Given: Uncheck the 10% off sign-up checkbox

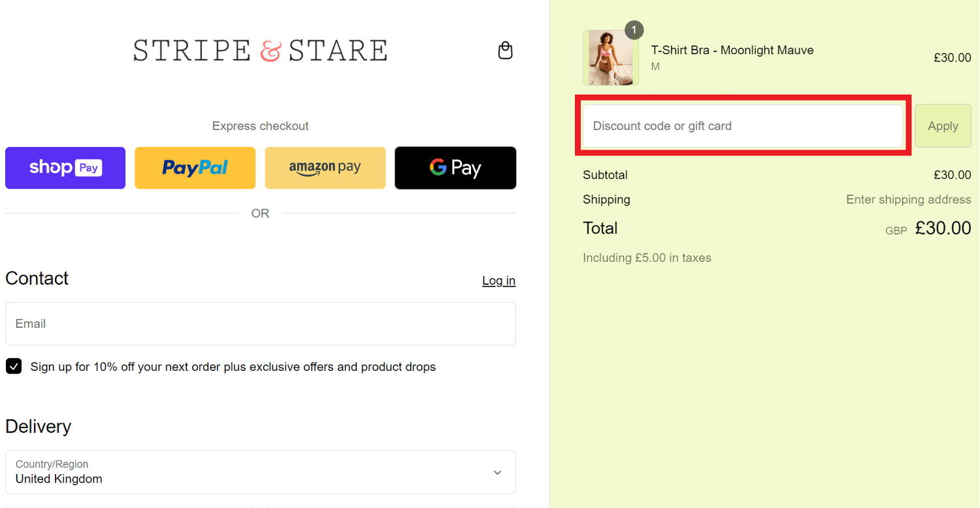Looking at the screenshot, I should 14,366.
